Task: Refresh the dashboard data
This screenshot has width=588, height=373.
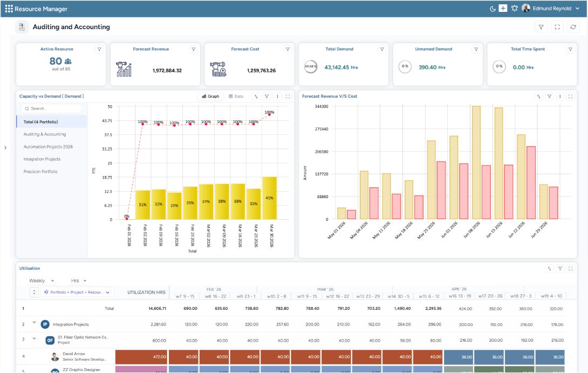Action: (x=573, y=27)
